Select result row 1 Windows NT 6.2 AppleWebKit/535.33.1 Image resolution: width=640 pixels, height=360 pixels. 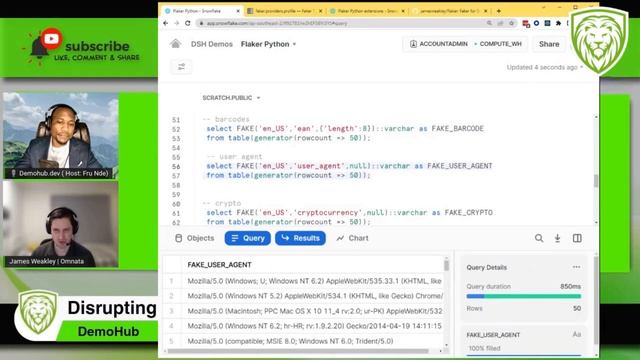pyautogui.click(x=304, y=281)
